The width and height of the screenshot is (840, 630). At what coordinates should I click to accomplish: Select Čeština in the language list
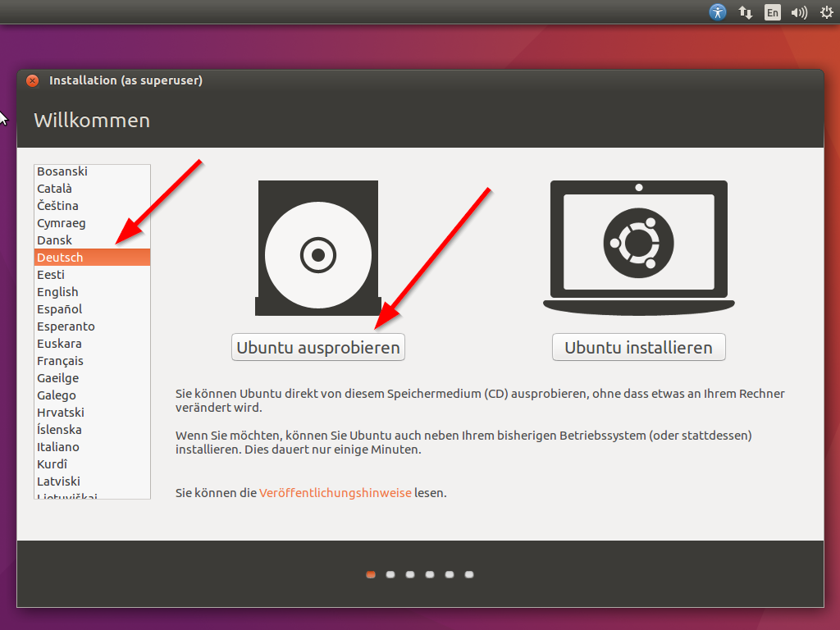(92, 206)
